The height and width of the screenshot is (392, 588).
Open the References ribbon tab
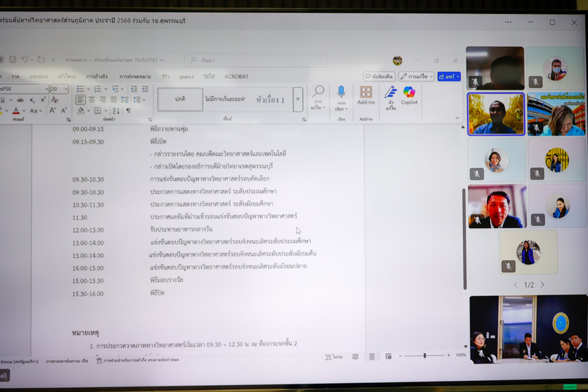tap(97, 77)
